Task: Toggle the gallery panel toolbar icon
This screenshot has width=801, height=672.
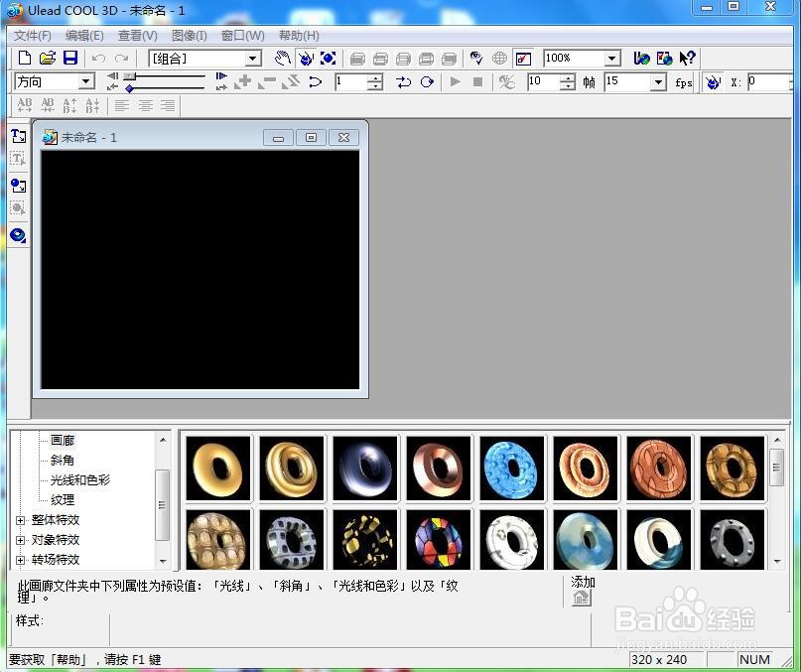Action: tap(523, 59)
